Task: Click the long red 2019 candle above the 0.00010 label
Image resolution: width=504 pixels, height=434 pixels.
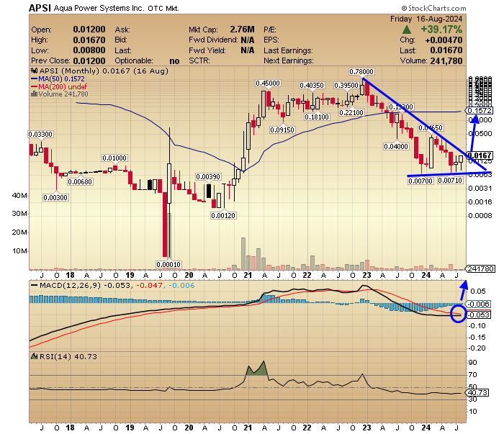Action: coord(165,225)
